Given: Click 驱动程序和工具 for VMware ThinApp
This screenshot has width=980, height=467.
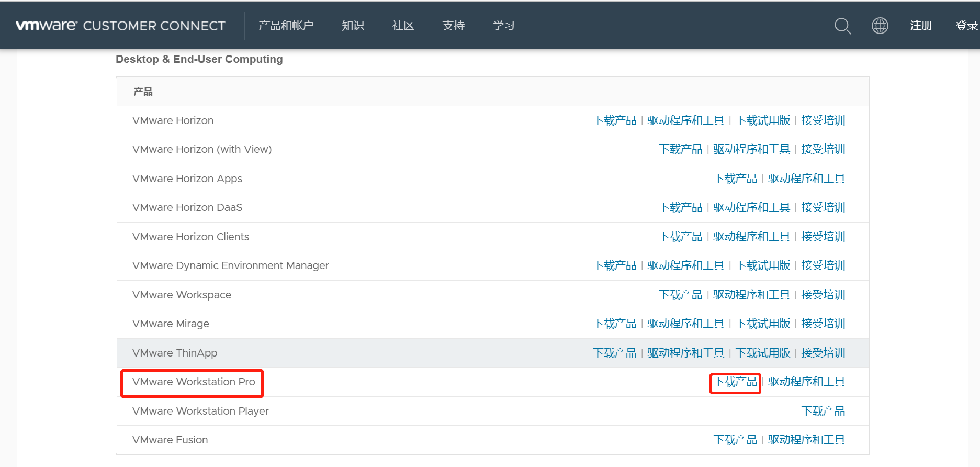Looking at the screenshot, I should [x=686, y=353].
